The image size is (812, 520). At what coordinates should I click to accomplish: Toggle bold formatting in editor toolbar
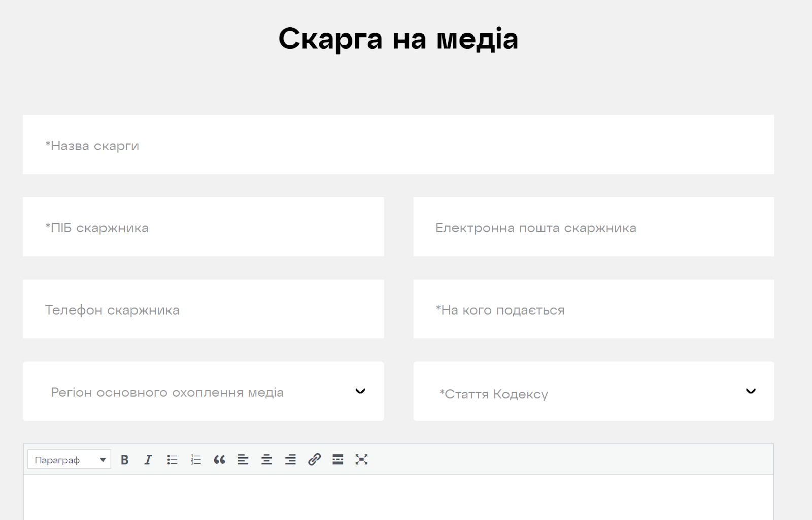[124, 460]
